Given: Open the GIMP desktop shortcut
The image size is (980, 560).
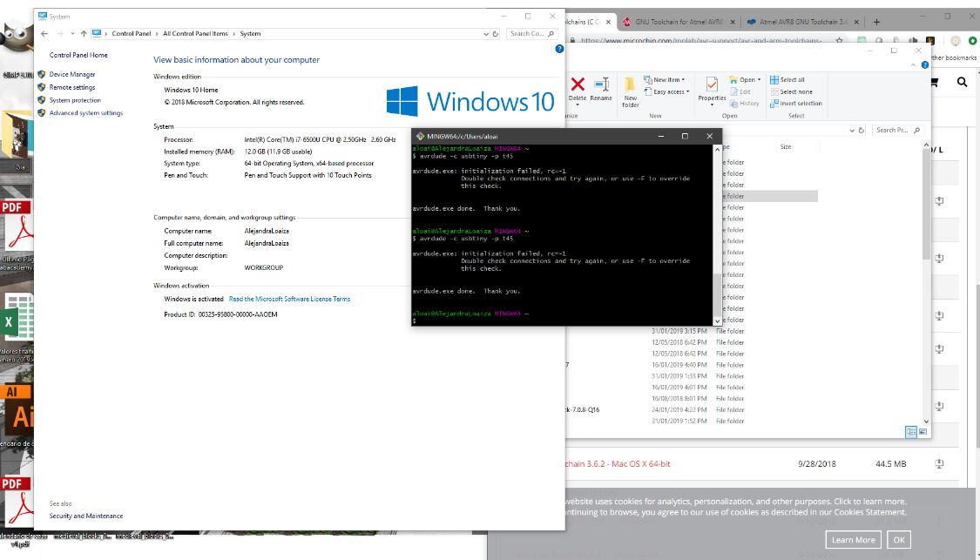Looking at the screenshot, I should (x=17, y=50).
